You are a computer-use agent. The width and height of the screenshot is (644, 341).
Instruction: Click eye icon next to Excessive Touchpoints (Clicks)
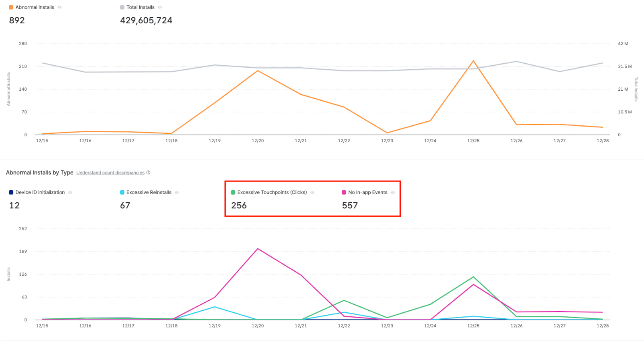312,193
